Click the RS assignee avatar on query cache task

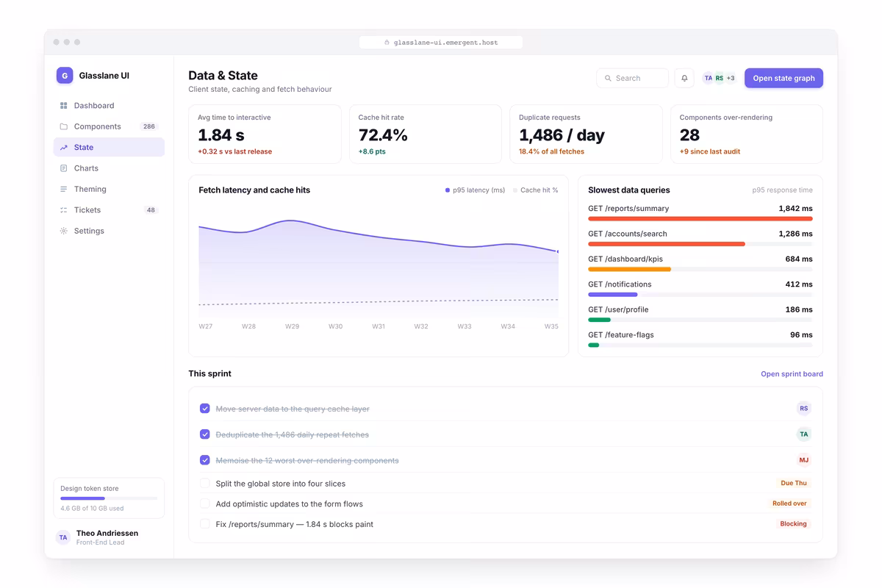[804, 409]
